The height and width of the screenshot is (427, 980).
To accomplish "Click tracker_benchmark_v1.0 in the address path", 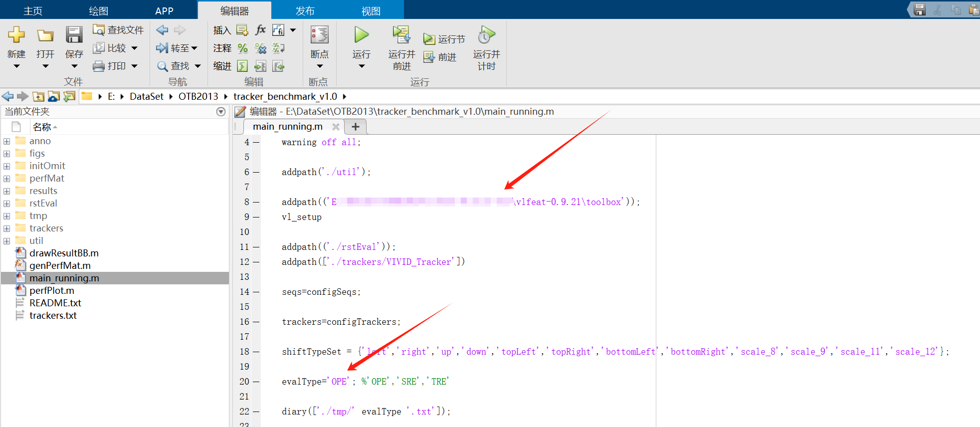I will pyautogui.click(x=285, y=96).
